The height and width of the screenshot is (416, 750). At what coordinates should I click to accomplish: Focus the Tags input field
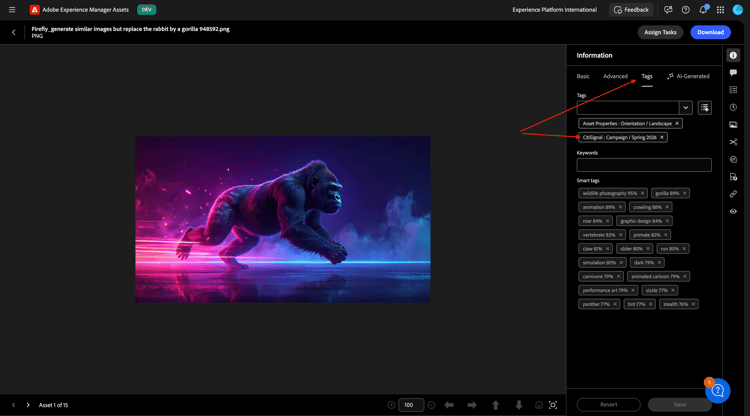pos(628,108)
